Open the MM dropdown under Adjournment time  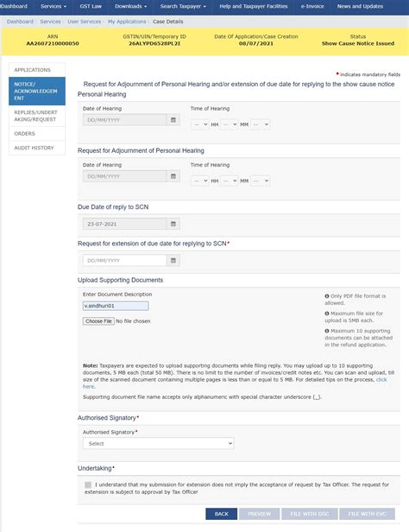click(x=229, y=180)
